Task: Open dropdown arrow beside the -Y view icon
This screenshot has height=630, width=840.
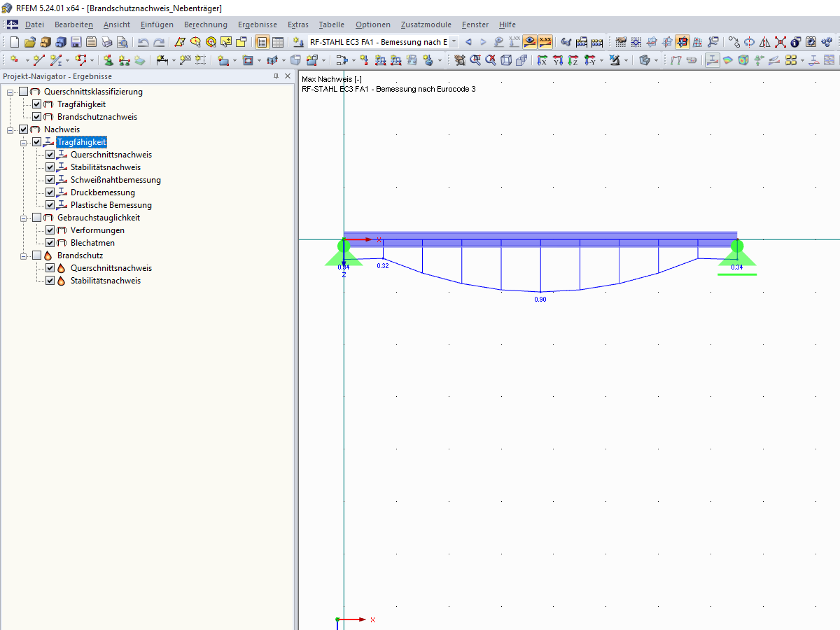Action: (601, 60)
